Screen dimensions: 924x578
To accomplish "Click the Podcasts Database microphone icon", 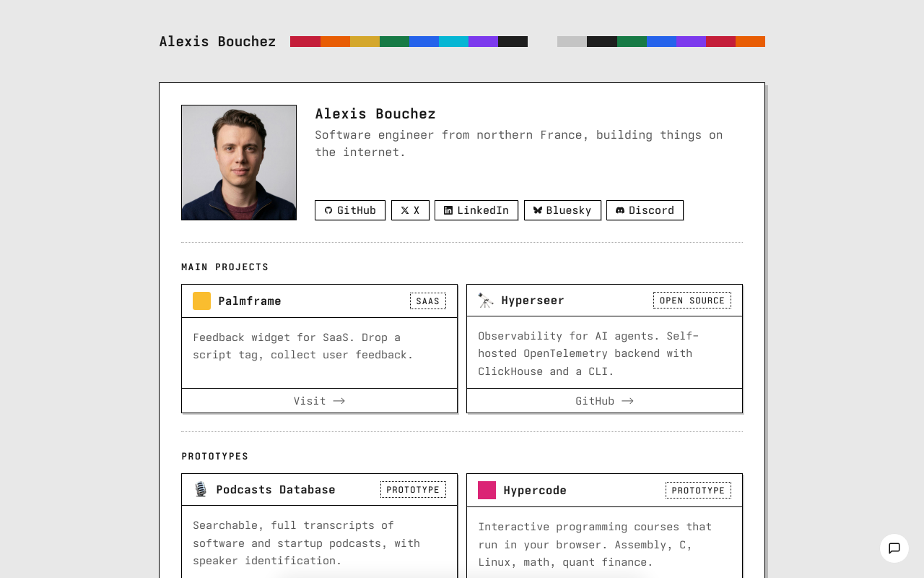I will (201, 490).
